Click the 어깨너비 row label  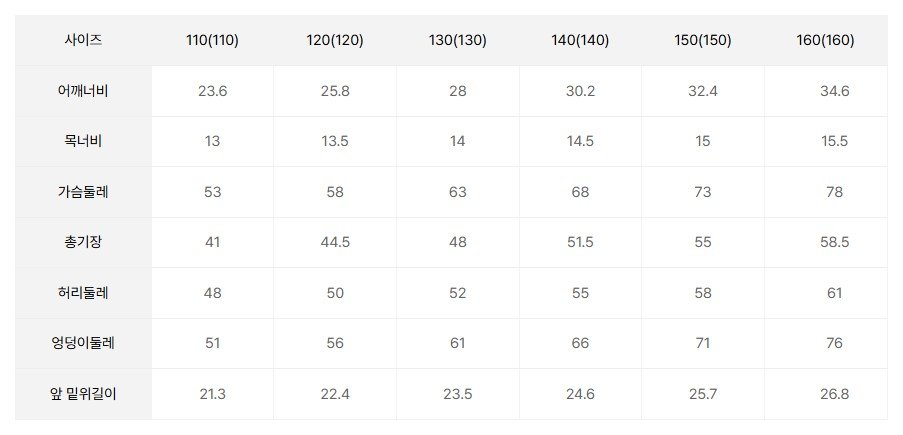[84, 91]
